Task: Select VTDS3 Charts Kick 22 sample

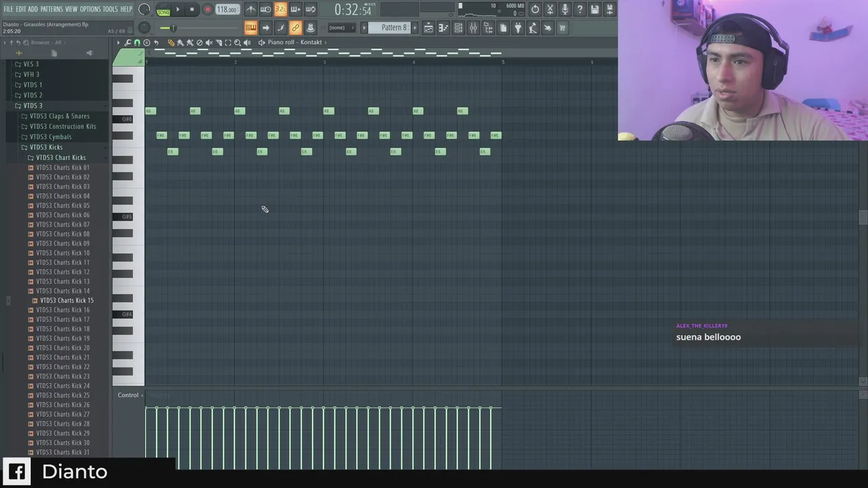Action: (x=62, y=367)
